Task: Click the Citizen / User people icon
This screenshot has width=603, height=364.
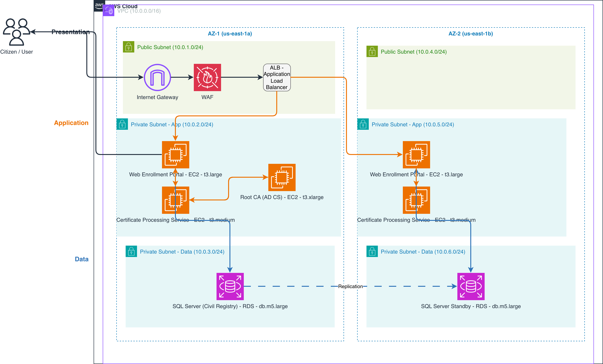Action: point(16,32)
